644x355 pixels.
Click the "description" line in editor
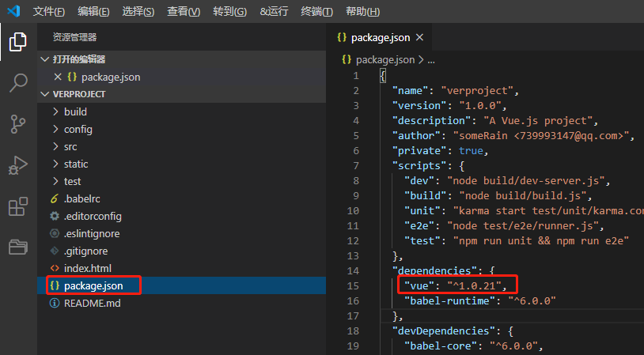pos(495,121)
